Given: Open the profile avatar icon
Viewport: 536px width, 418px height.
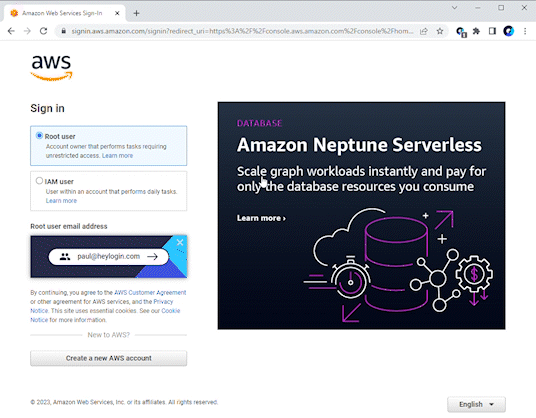Looking at the screenshot, I should pyautogui.click(x=509, y=31).
